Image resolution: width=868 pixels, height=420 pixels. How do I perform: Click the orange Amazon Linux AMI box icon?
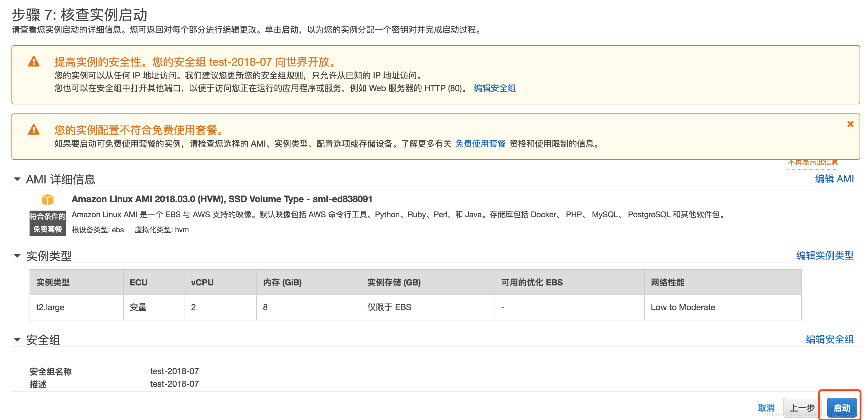point(48,199)
